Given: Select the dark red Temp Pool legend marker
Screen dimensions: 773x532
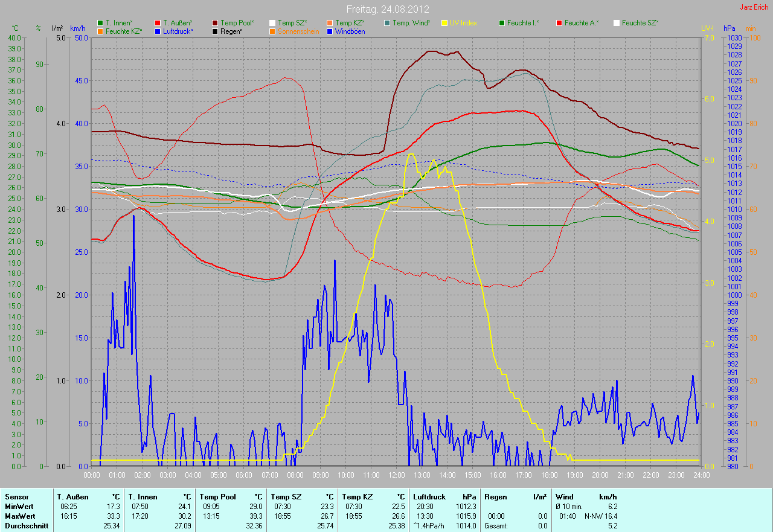Looking at the screenshot, I should coord(216,23).
